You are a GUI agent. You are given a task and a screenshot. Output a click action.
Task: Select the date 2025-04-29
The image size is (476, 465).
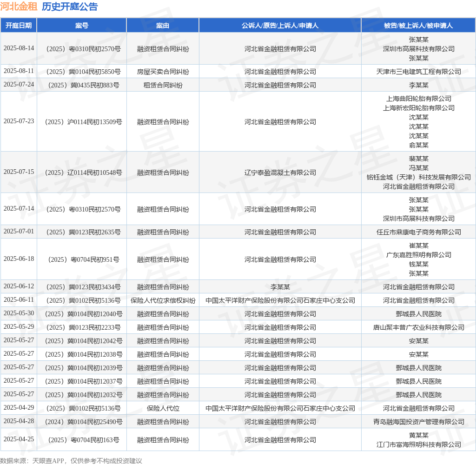click(x=19, y=408)
